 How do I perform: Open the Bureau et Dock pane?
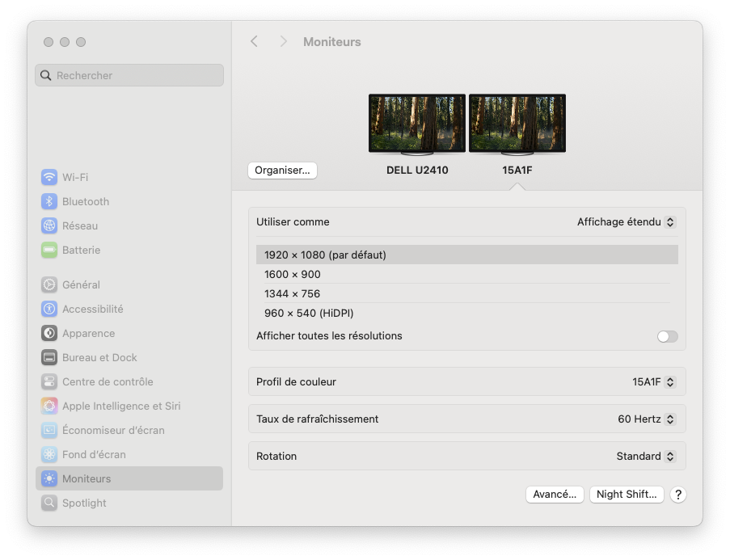(x=129, y=357)
